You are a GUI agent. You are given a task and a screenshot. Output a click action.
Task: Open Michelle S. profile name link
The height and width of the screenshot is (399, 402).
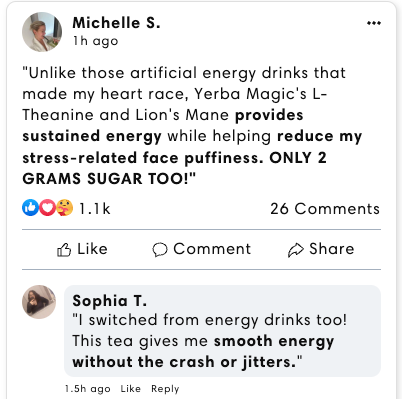(x=116, y=23)
